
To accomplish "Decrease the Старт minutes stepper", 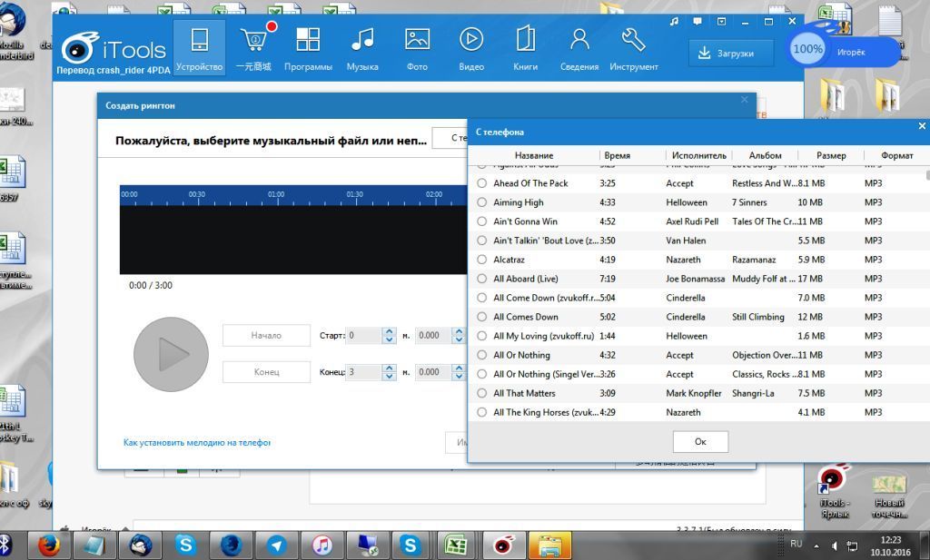I will (x=389, y=339).
